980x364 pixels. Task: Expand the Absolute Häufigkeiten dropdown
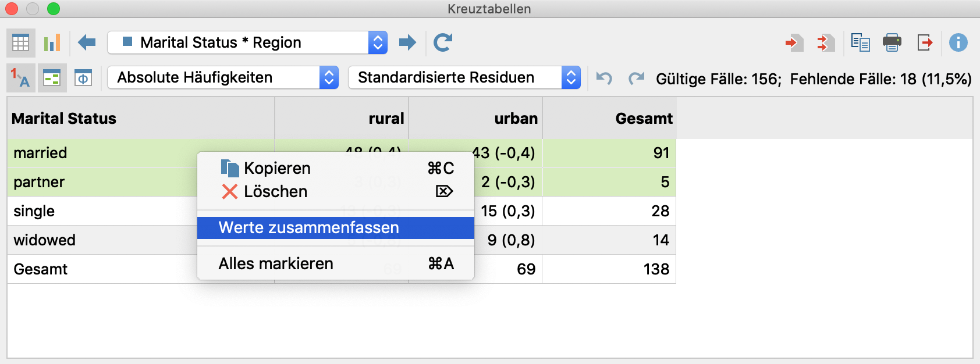pos(223,77)
